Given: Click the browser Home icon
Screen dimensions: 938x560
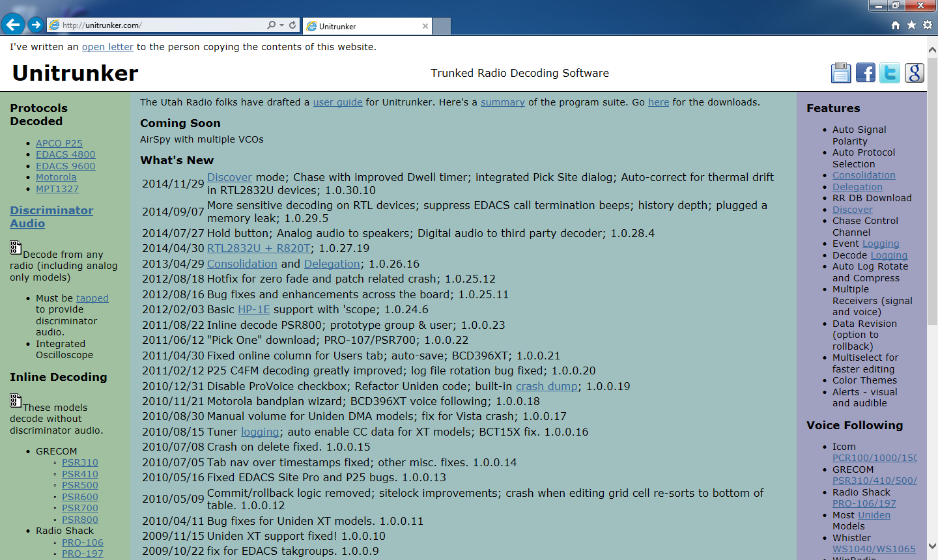Looking at the screenshot, I should [x=896, y=25].
